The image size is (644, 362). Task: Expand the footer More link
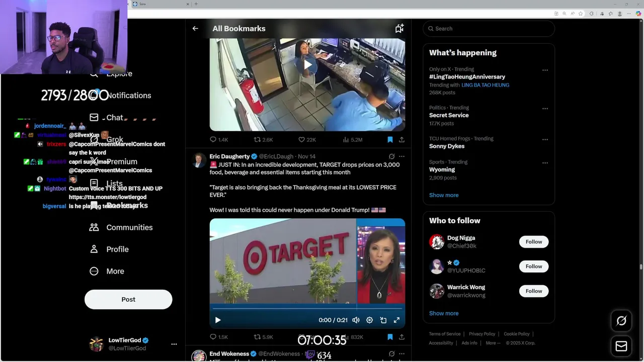click(493, 343)
